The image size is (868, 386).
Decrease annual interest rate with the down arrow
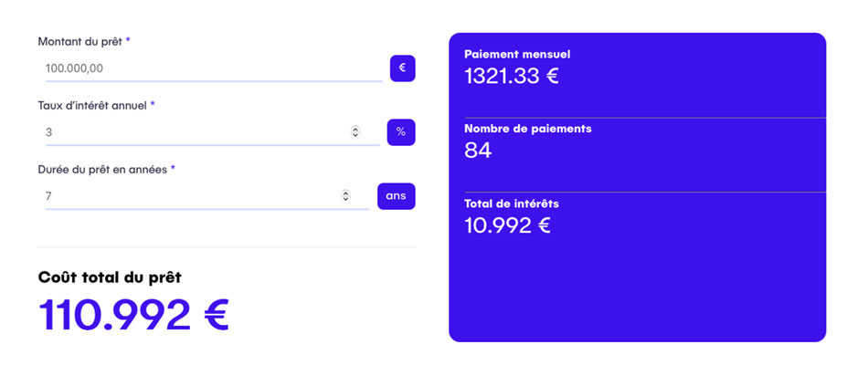pos(355,136)
